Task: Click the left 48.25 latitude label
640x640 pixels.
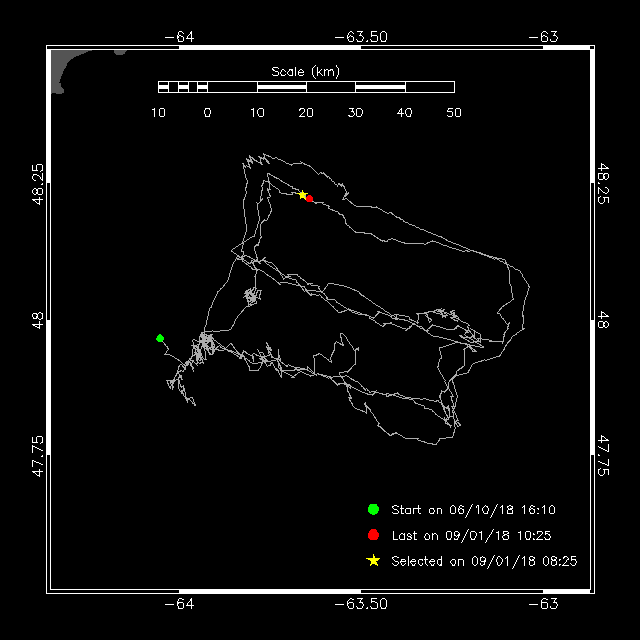Action: point(38,184)
